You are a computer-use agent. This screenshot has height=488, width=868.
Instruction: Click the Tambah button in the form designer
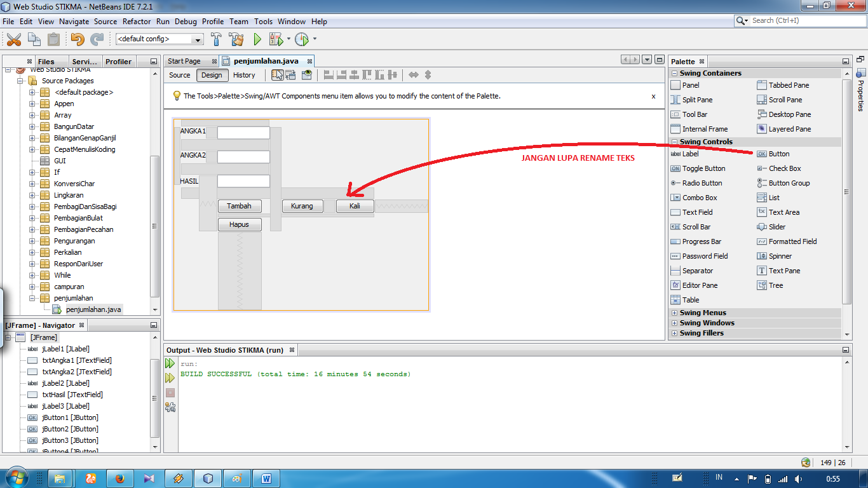click(x=240, y=205)
